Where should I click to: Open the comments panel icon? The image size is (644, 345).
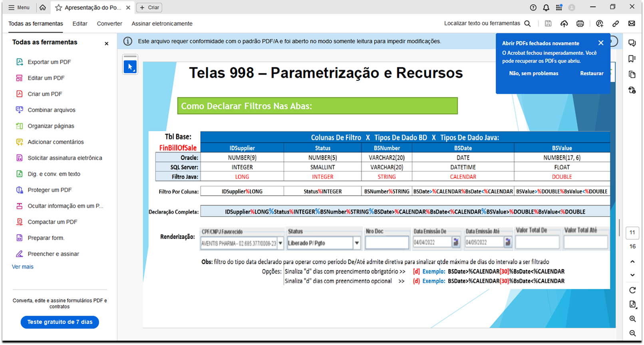click(x=632, y=43)
